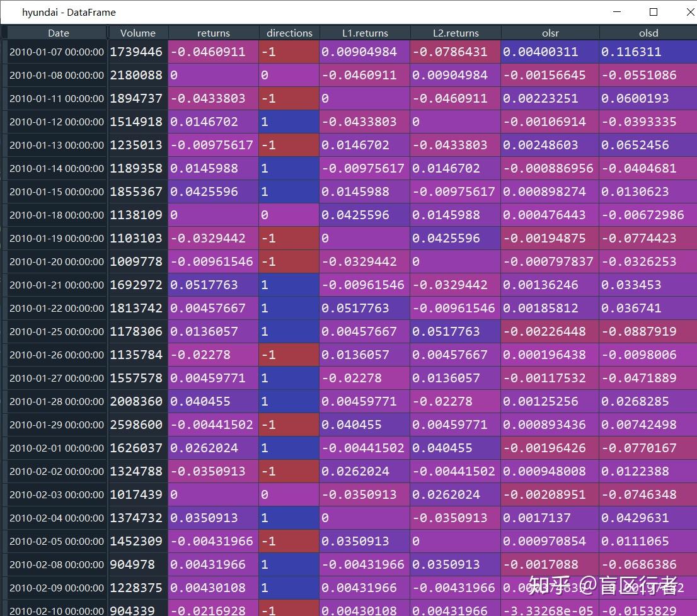
Task: Click date cell 2010-01-15 00:00:00
Action: 57,192
